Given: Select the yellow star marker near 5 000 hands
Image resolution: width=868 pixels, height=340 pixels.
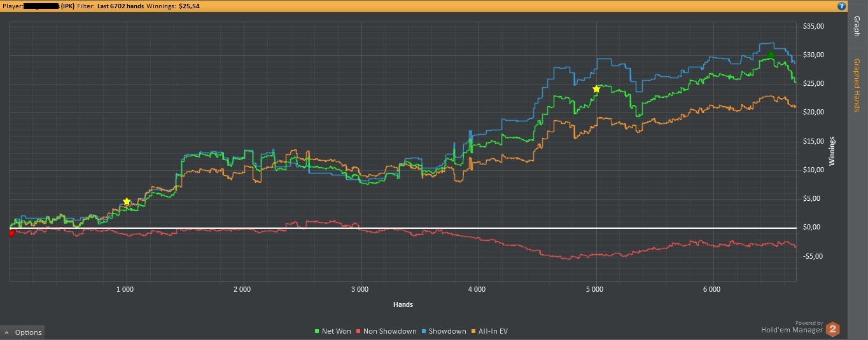Looking at the screenshot, I should (596, 89).
